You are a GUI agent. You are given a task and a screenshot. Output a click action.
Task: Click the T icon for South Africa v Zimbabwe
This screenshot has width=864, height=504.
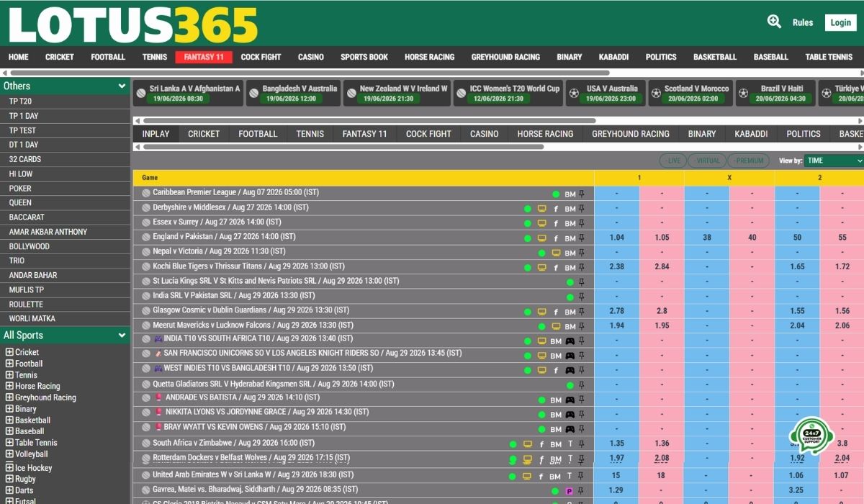(x=570, y=444)
